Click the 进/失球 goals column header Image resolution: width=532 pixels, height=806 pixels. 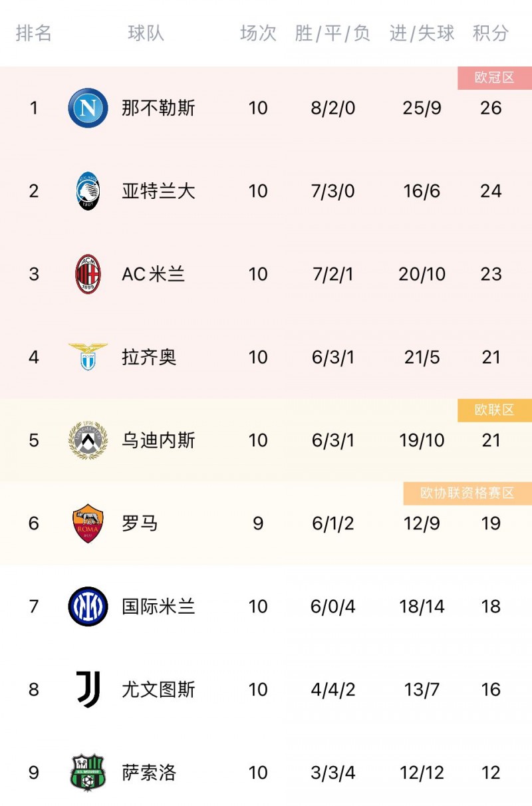(422, 33)
